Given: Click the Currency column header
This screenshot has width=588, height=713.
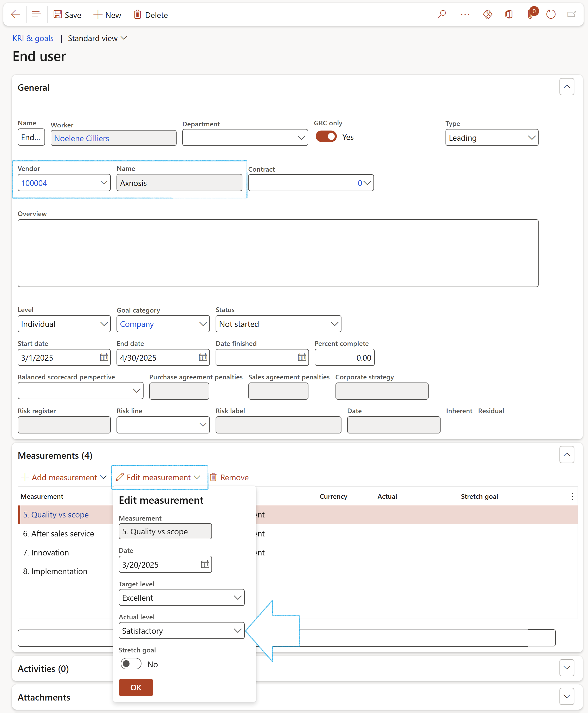Looking at the screenshot, I should [333, 497].
